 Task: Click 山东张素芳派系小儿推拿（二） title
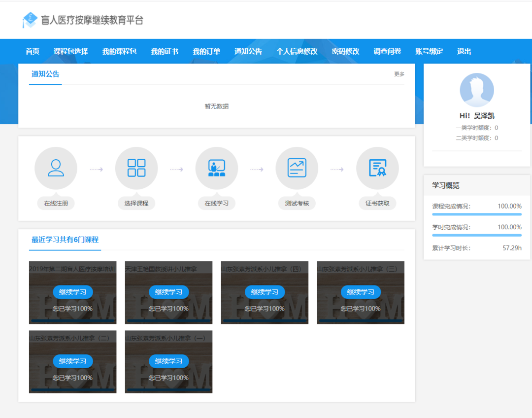click(x=69, y=338)
